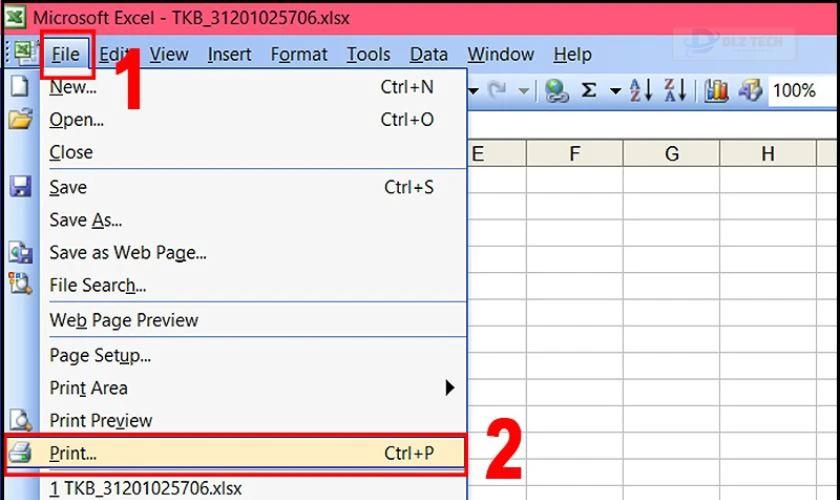Viewport: 840px width, 500px height.
Task: Choose New... from the File menu
Action: point(253,87)
